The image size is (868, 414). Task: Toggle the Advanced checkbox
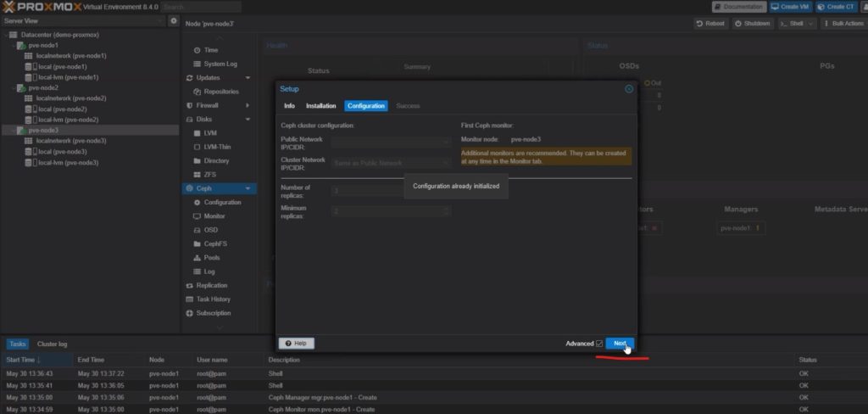599,344
